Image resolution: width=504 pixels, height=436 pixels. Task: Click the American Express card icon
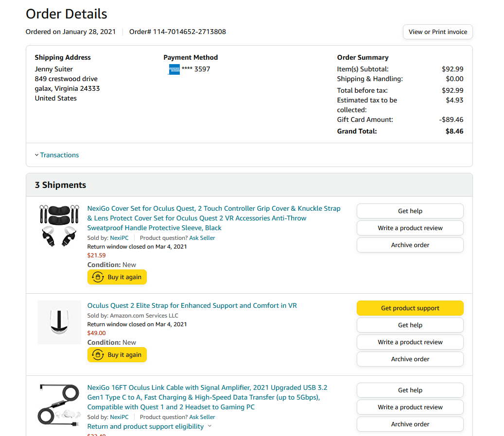coord(174,69)
